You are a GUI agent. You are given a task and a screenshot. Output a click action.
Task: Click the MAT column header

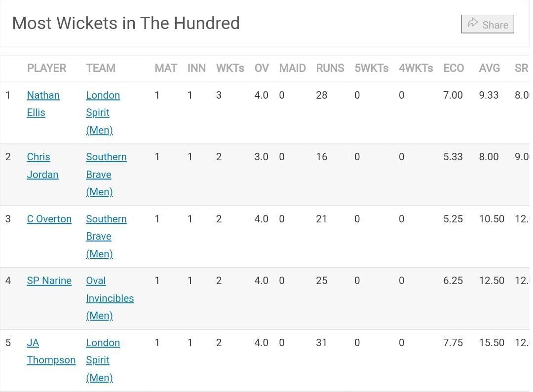tap(166, 68)
